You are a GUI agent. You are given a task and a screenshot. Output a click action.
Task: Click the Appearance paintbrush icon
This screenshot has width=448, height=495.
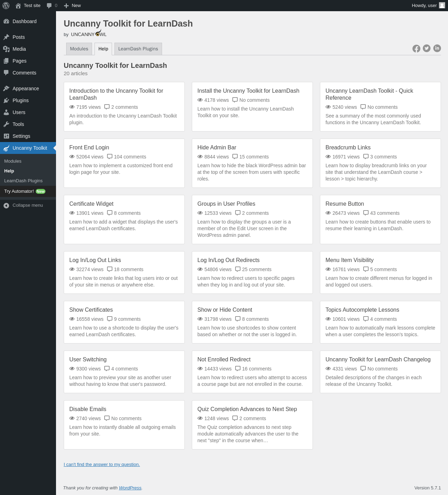pyautogui.click(x=6, y=89)
